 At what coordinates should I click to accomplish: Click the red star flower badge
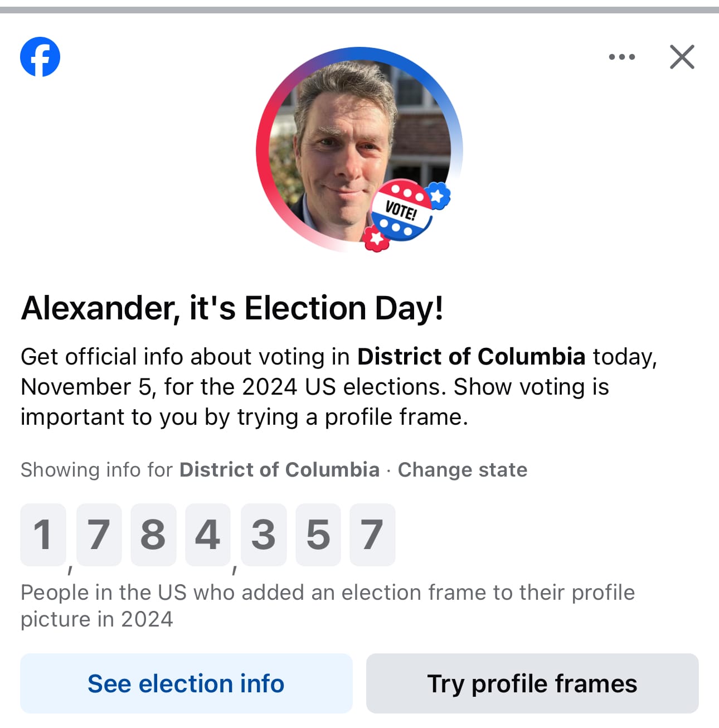(376, 239)
